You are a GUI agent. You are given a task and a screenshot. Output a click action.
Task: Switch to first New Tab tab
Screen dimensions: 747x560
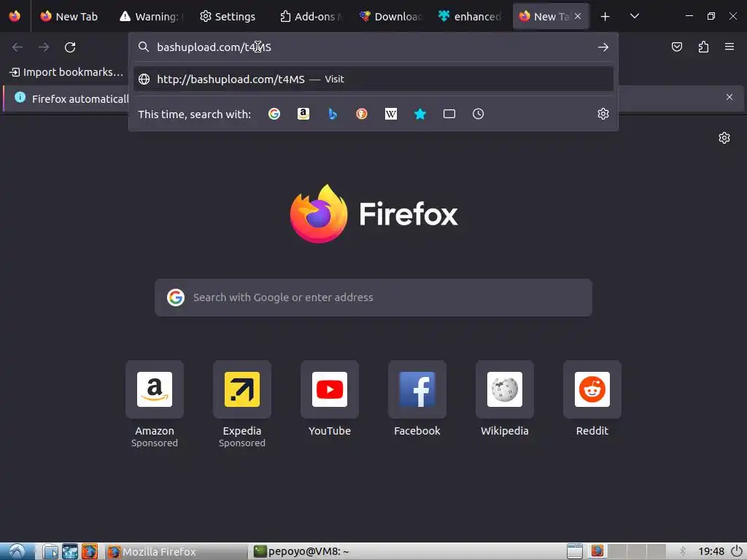[69, 16]
